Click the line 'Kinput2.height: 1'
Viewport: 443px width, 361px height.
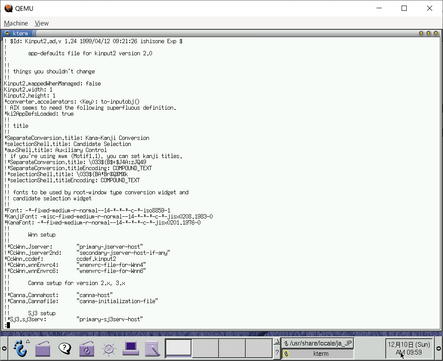tap(30, 96)
